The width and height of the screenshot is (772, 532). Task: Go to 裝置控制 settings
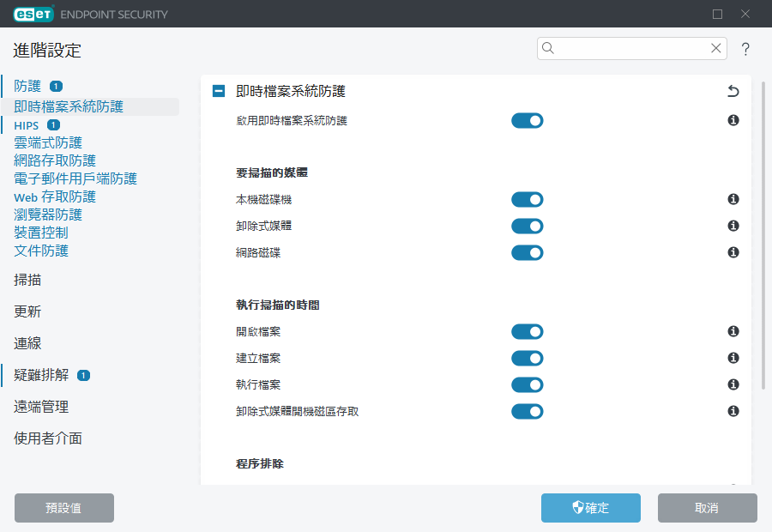pyautogui.click(x=41, y=233)
